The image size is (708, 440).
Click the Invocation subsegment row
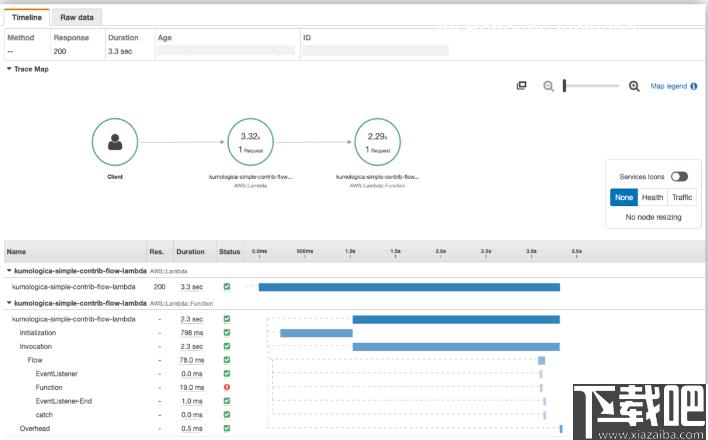pyautogui.click(x=354, y=346)
